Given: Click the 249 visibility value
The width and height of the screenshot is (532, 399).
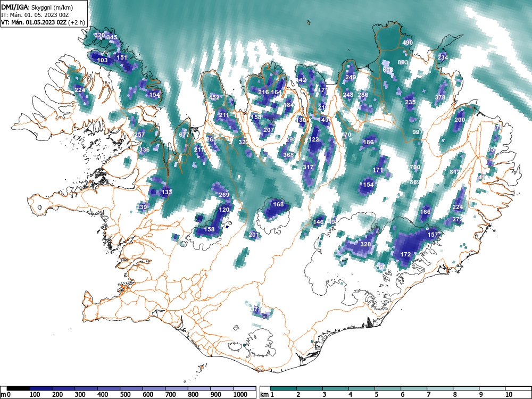Looking at the screenshot, I should point(351,77).
